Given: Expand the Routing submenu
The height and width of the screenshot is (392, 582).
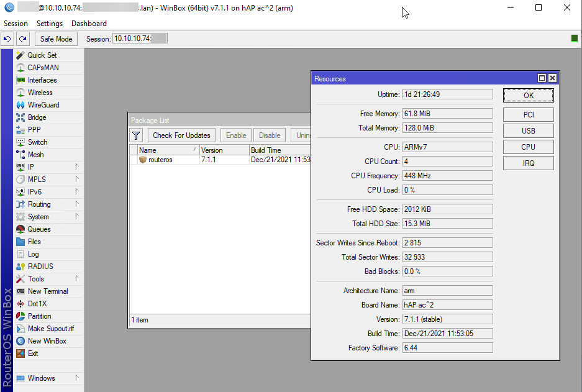Looking at the screenshot, I should (77, 204).
